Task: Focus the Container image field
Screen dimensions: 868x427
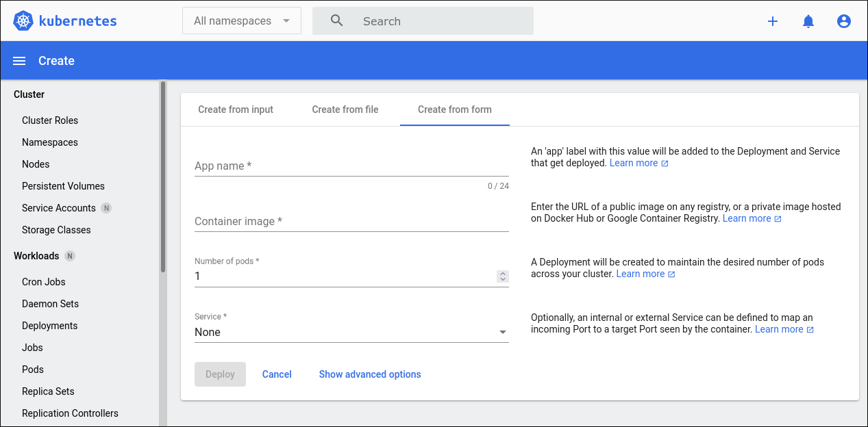Action: click(351, 221)
